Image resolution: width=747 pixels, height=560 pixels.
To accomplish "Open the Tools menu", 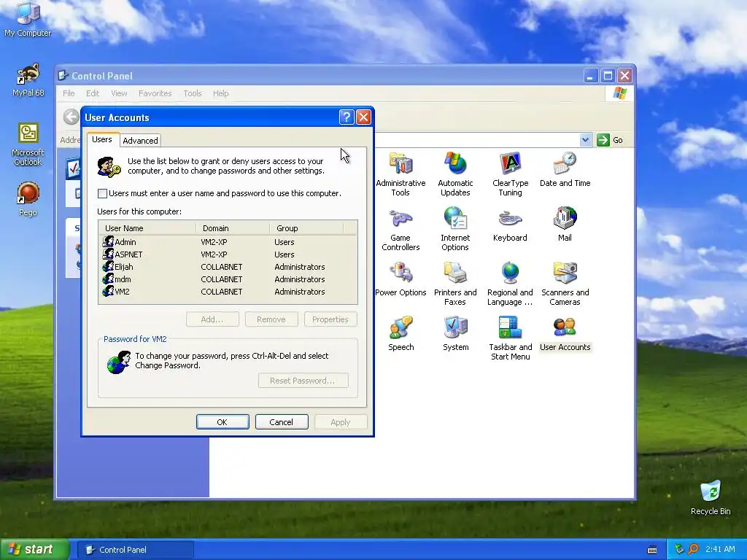I will tap(193, 93).
